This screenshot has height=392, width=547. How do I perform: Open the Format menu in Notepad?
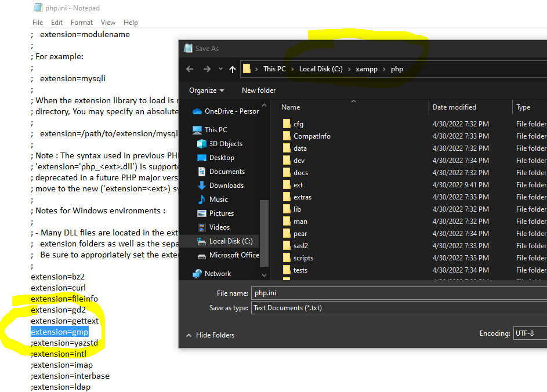pyautogui.click(x=82, y=23)
